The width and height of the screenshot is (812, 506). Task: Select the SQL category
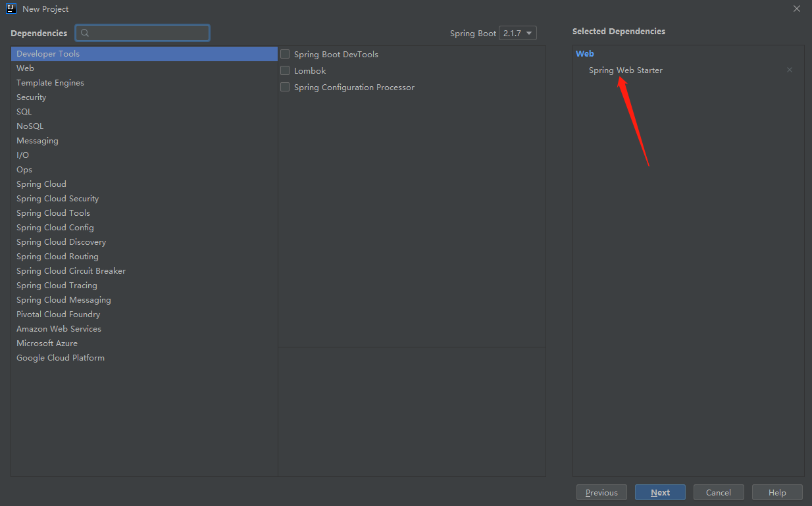click(x=144, y=112)
